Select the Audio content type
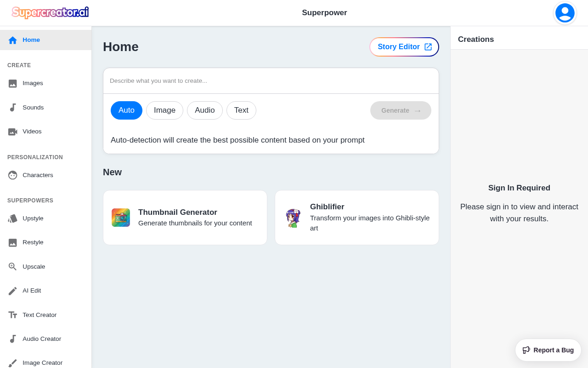Image resolution: width=588 pixels, height=368 pixels. (x=204, y=110)
